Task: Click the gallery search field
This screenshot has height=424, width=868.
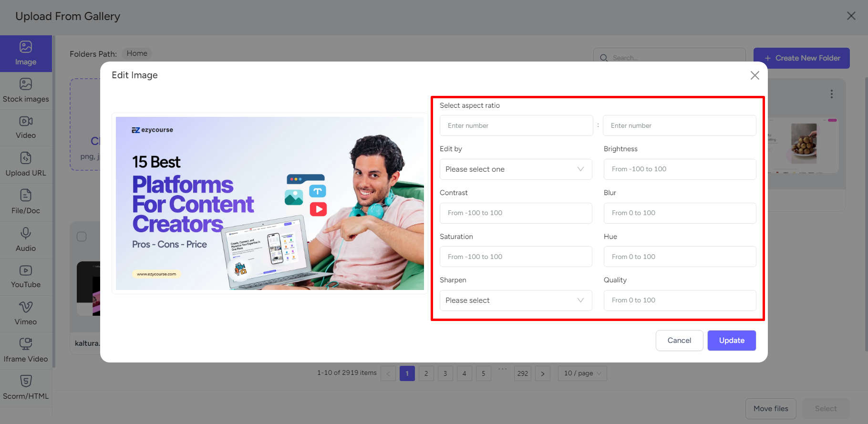Action: [x=670, y=58]
